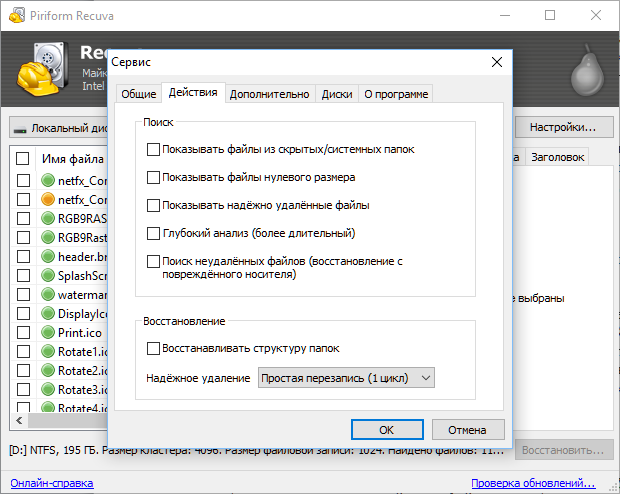Click the green status icon of Rotate3

[x=48, y=389]
